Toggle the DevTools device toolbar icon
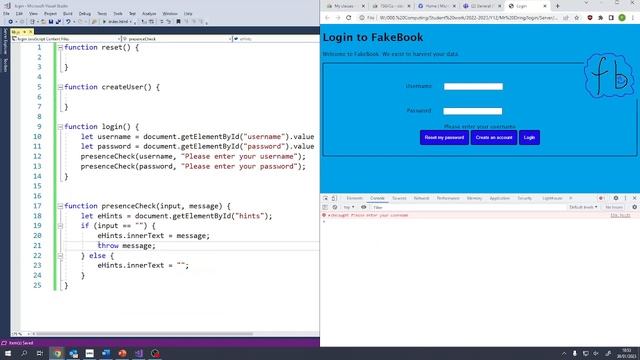 click(334, 198)
